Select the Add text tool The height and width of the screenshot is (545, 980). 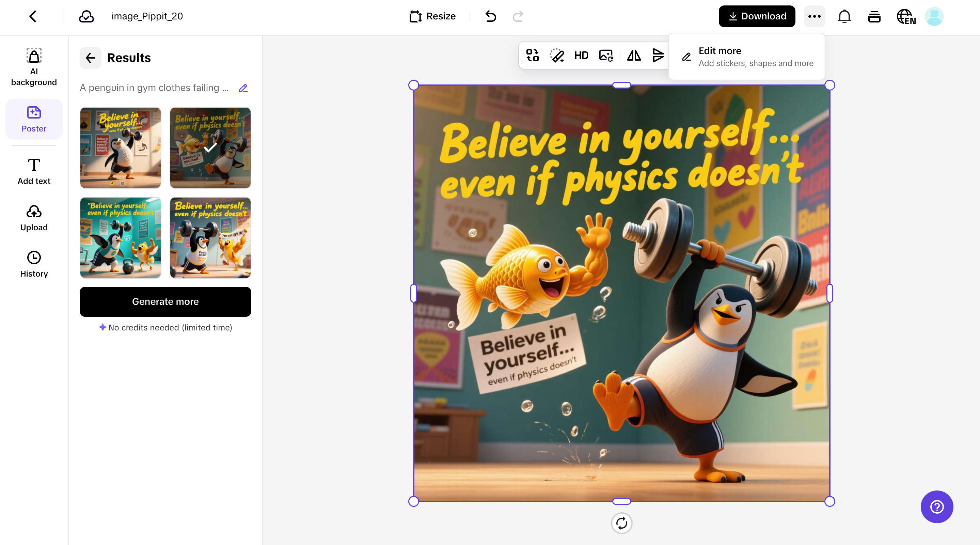click(34, 171)
